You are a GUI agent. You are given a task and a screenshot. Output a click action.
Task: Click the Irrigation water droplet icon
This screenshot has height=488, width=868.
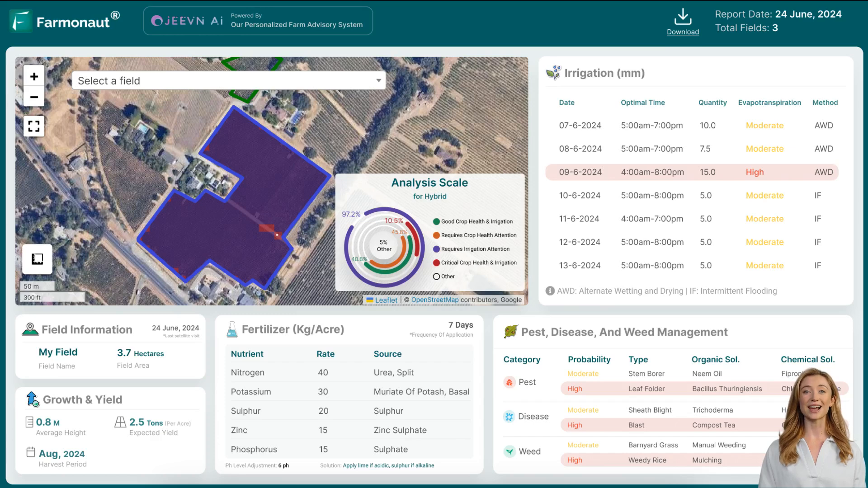[x=553, y=72]
